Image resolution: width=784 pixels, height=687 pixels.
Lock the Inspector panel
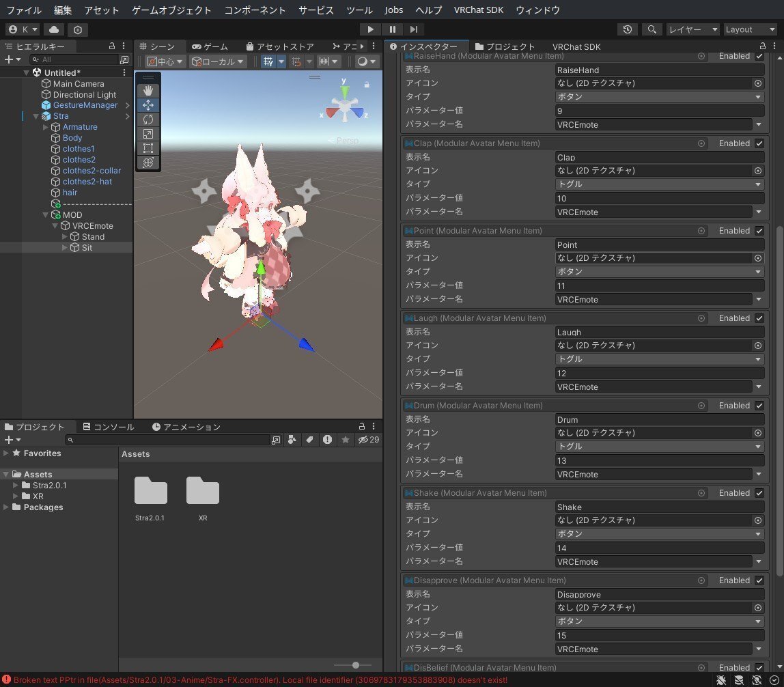tap(763, 46)
